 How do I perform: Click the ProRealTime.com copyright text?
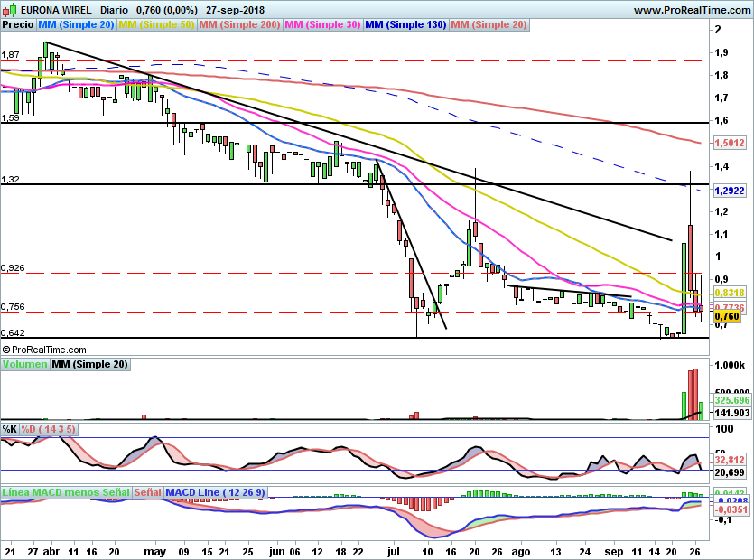[45, 350]
